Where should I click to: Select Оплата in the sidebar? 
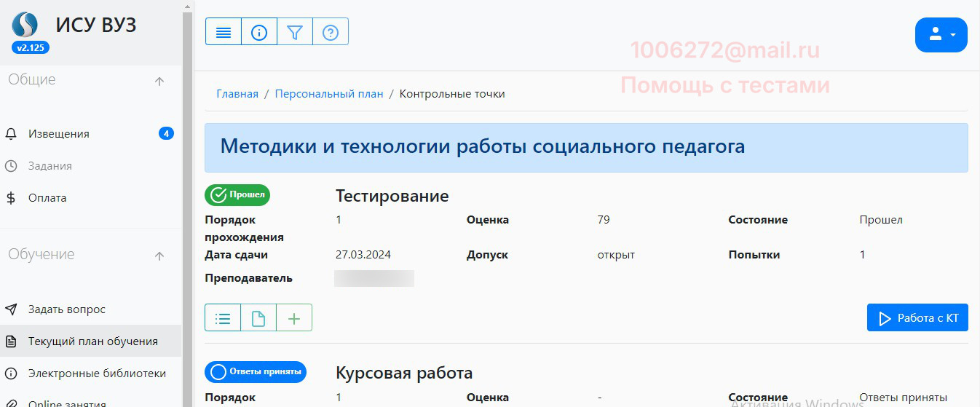[47, 198]
